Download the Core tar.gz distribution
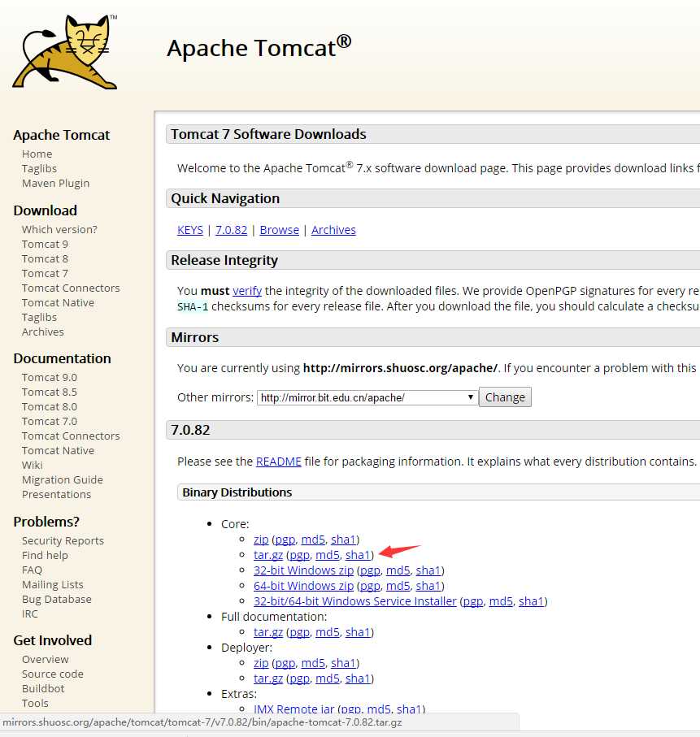Screen dimensions: 700x737 268,555
